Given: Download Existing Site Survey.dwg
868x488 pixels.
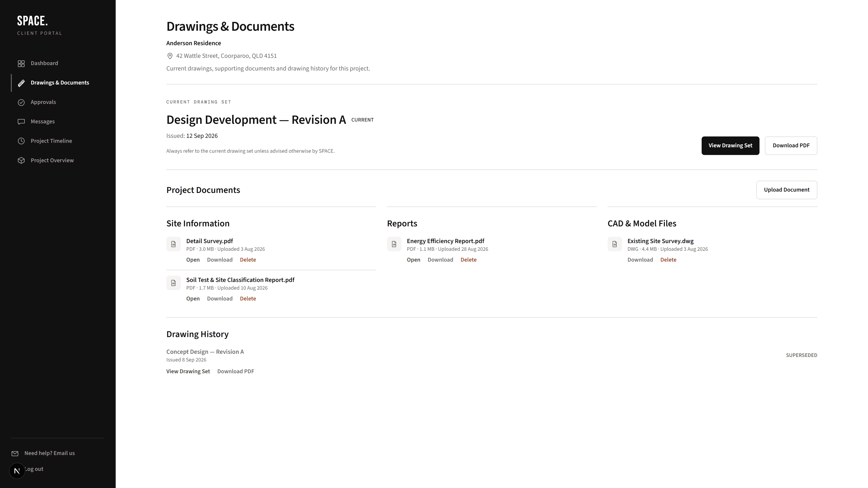Looking at the screenshot, I should click(x=640, y=260).
